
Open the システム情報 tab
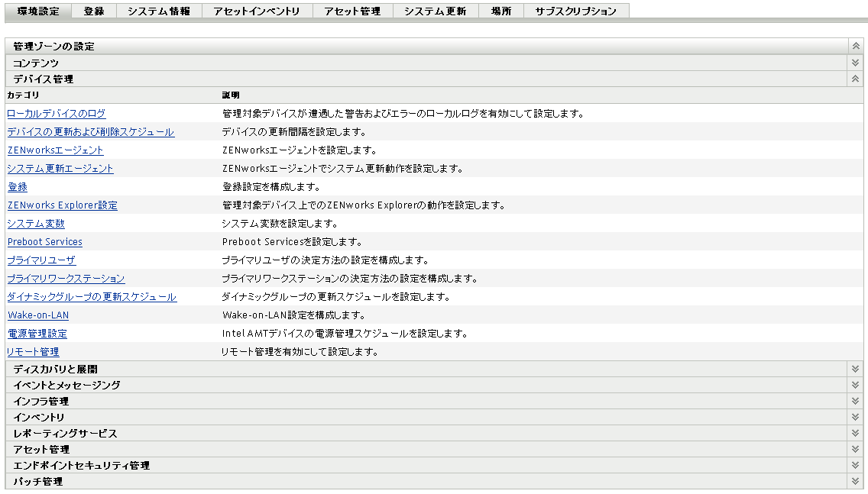click(159, 11)
